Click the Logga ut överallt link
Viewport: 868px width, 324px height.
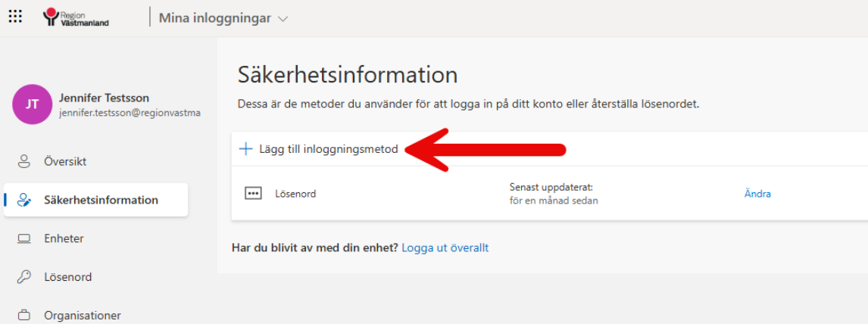[x=445, y=248]
